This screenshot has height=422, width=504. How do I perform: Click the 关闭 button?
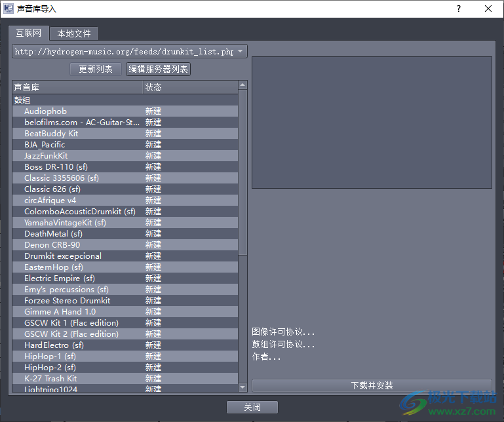coord(252,407)
